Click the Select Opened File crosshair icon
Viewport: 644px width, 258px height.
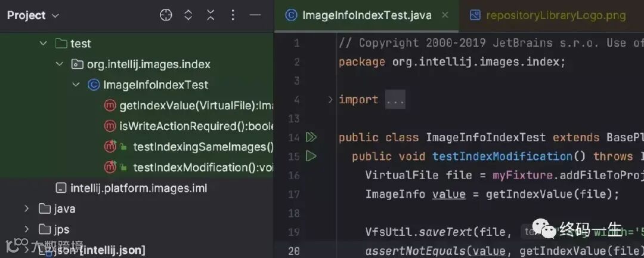(x=166, y=16)
